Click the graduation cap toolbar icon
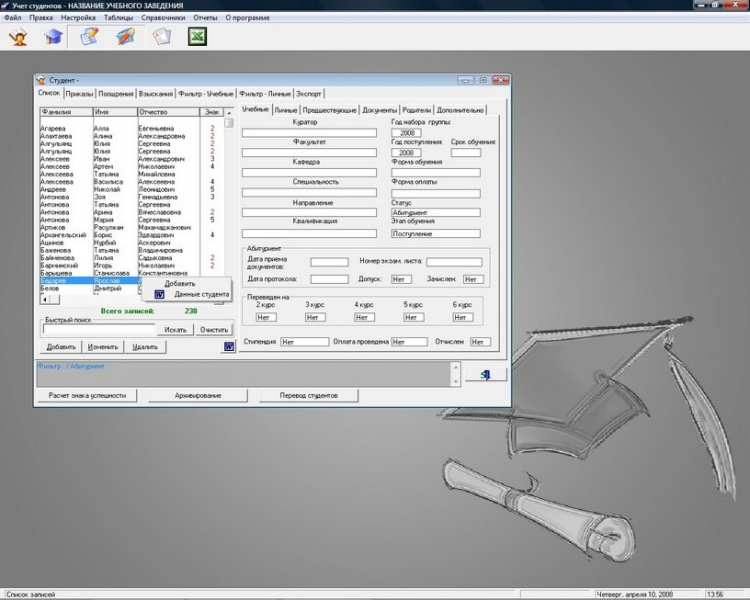 pos(52,37)
